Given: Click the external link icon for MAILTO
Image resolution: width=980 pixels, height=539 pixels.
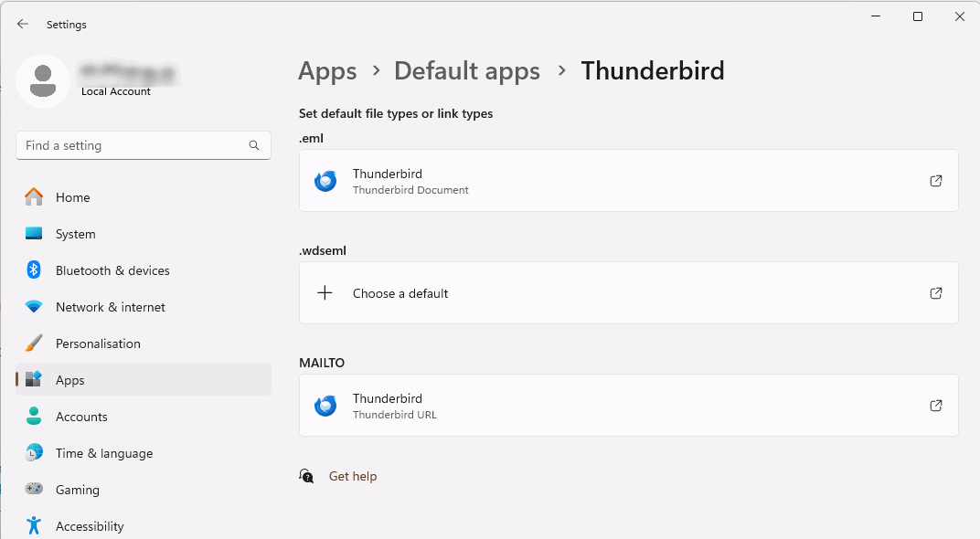Looking at the screenshot, I should tap(935, 406).
